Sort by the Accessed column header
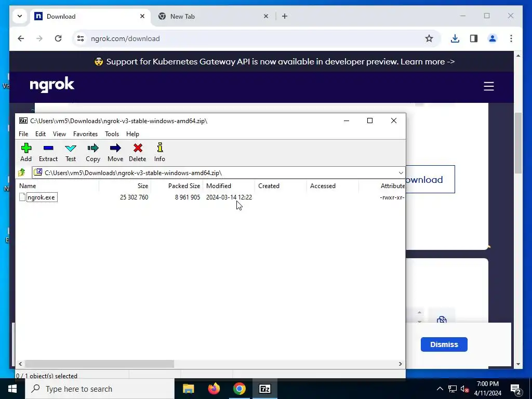This screenshot has height=399, width=532. coord(333,186)
